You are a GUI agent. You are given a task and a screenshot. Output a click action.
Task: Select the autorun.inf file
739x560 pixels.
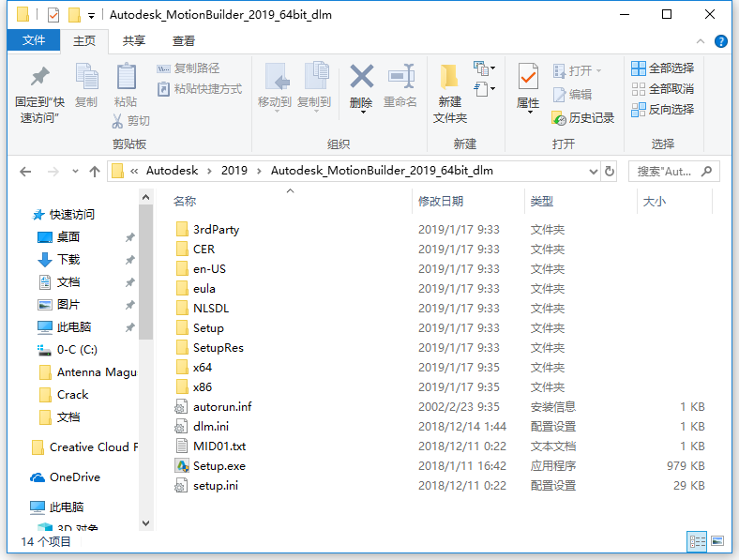(x=214, y=407)
